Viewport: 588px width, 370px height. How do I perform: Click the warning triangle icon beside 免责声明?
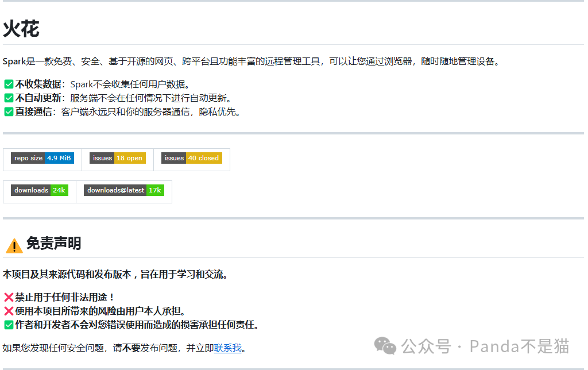tap(14, 246)
